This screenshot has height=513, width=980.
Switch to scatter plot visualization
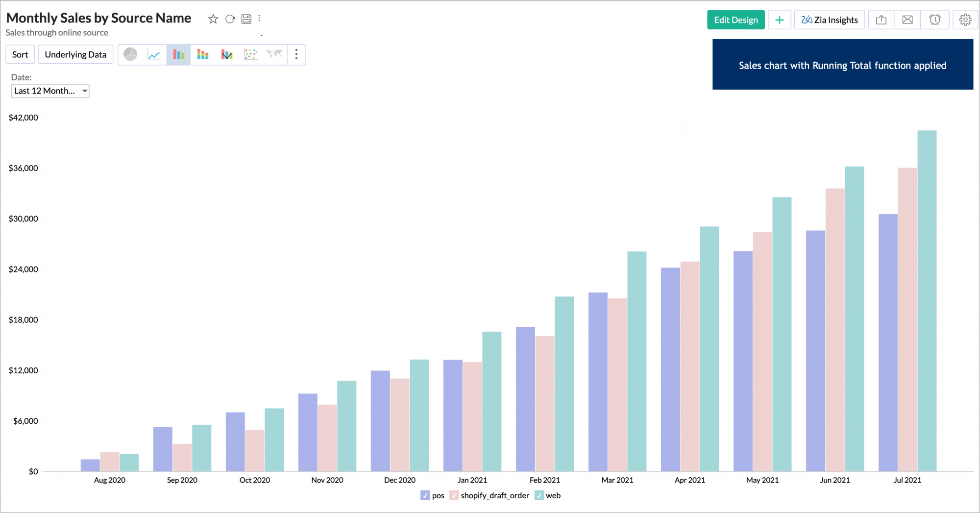coord(250,54)
